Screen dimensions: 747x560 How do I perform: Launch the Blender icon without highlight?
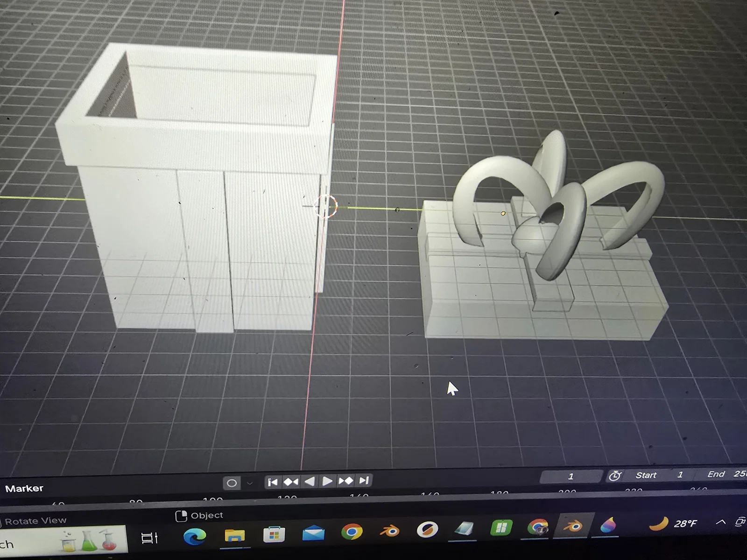(389, 531)
